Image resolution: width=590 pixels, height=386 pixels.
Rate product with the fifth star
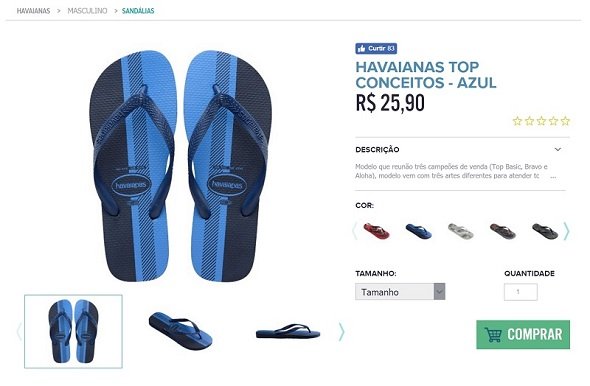[565, 121]
